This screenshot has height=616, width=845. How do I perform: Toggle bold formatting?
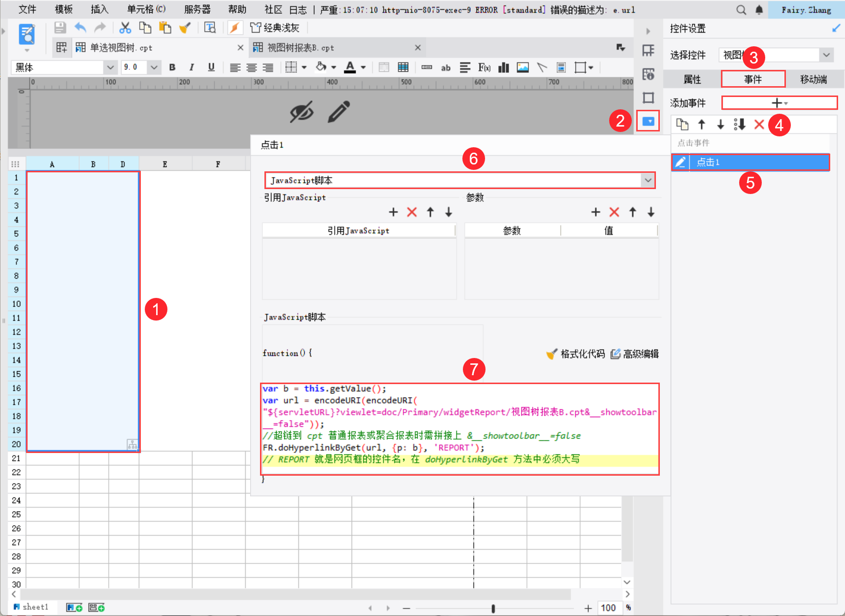point(172,67)
